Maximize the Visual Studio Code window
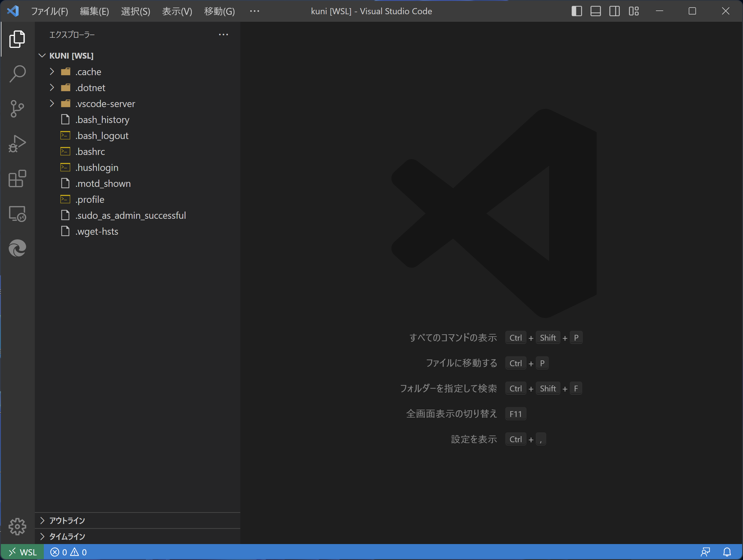The image size is (743, 560). [x=692, y=11]
